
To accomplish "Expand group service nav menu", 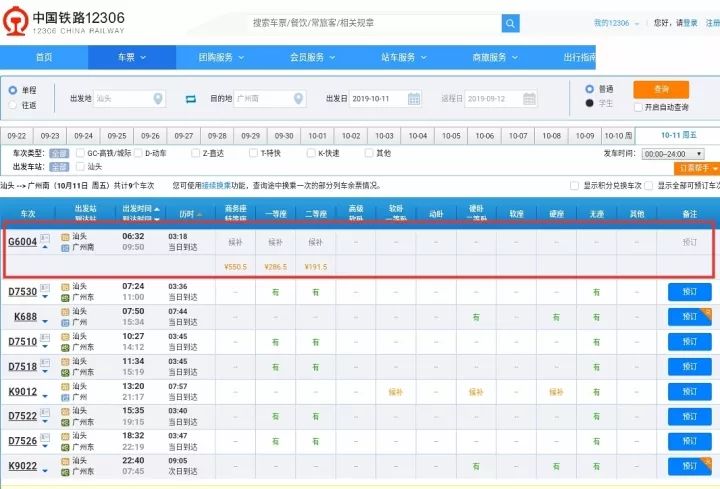I will tap(221, 57).
